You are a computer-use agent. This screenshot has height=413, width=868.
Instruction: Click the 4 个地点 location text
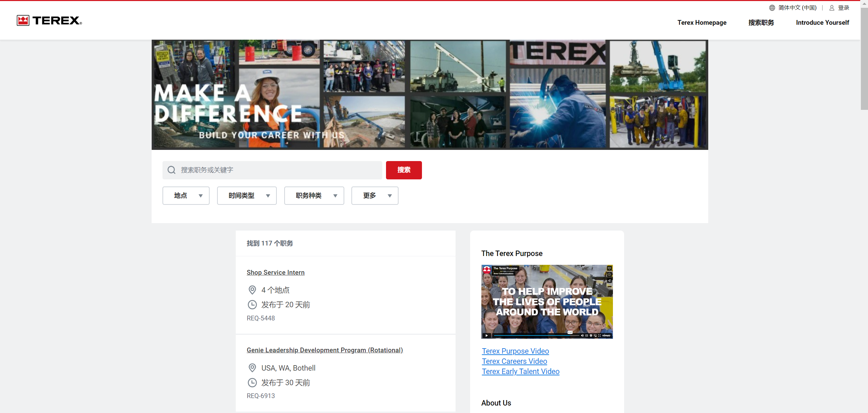(x=275, y=290)
